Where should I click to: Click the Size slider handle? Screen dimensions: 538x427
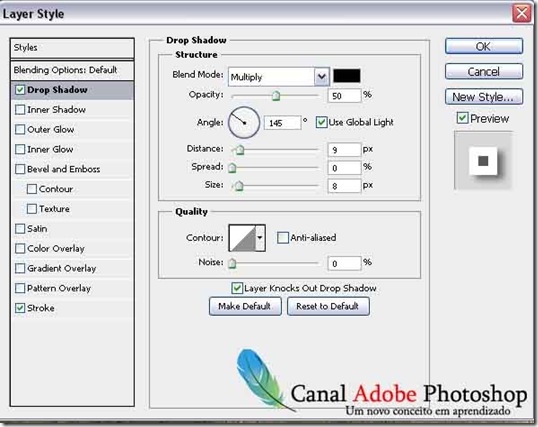tap(239, 186)
